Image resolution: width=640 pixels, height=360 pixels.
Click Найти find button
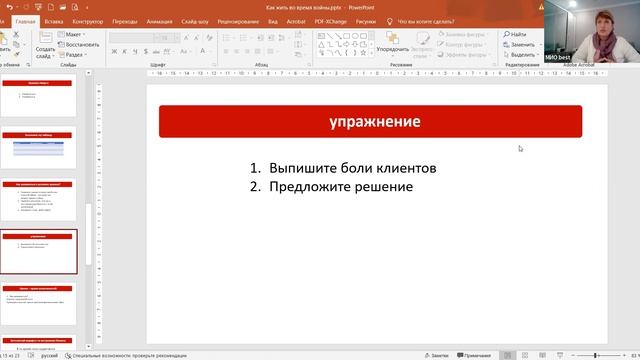pos(515,34)
